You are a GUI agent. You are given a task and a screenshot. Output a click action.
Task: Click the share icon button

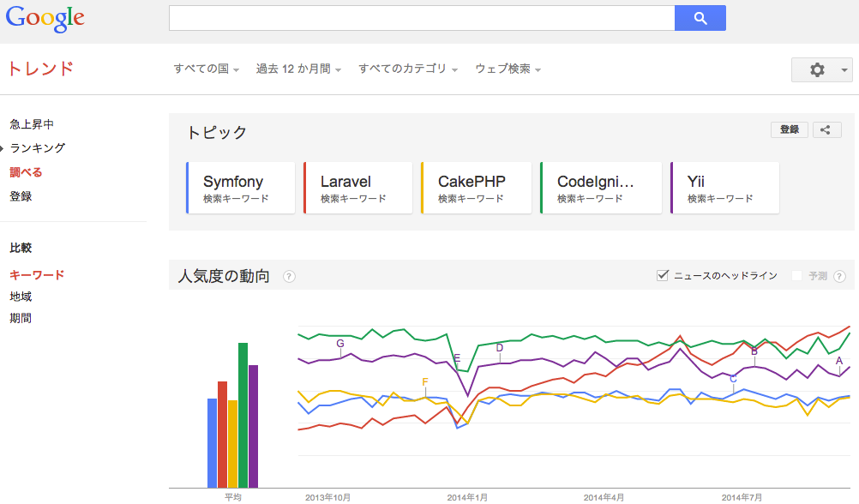point(826,129)
